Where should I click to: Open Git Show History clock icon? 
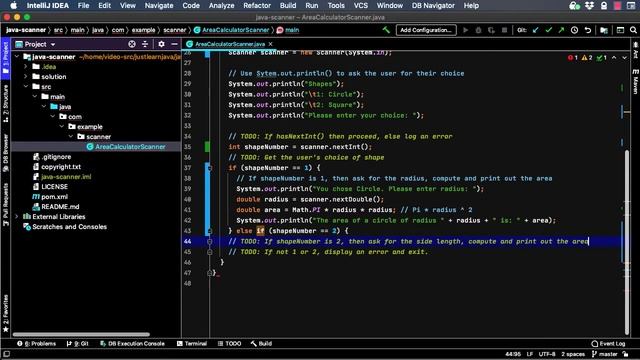click(x=574, y=30)
